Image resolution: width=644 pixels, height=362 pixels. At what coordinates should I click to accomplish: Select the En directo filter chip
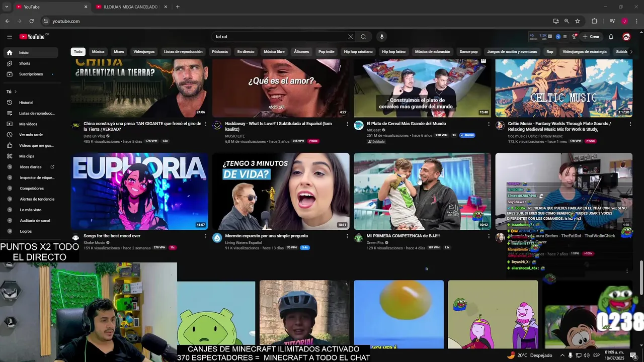tap(246, 52)
